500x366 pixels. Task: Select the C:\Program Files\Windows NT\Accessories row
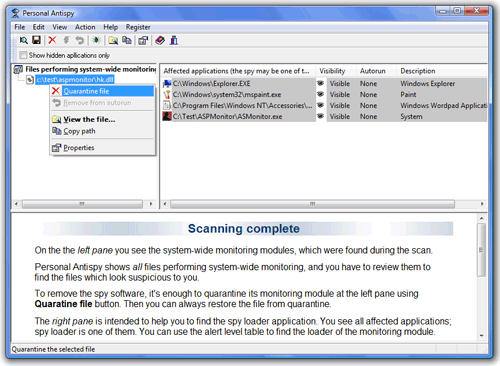324,105
